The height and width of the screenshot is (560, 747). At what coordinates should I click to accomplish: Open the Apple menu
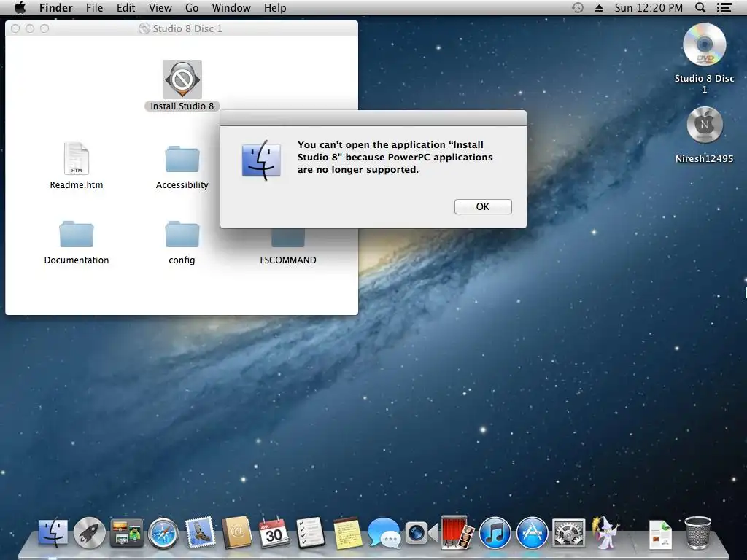tap(20, 7)
